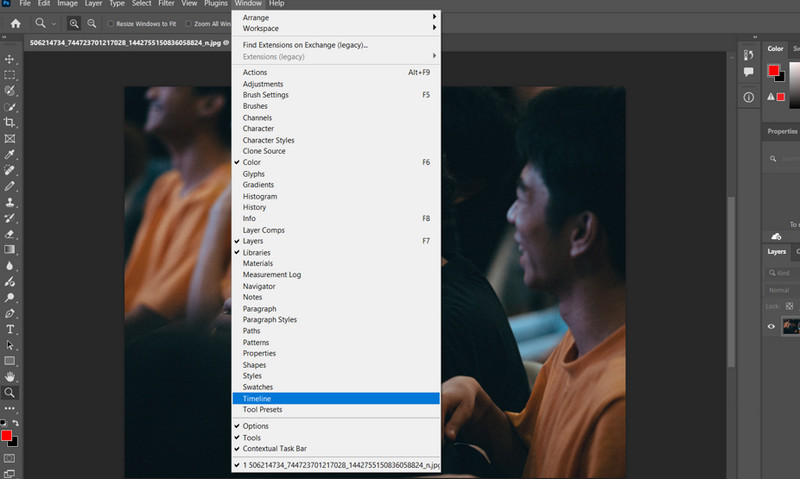
Task: Select the Zoom tool in toolbar
Action: [9, 392]
